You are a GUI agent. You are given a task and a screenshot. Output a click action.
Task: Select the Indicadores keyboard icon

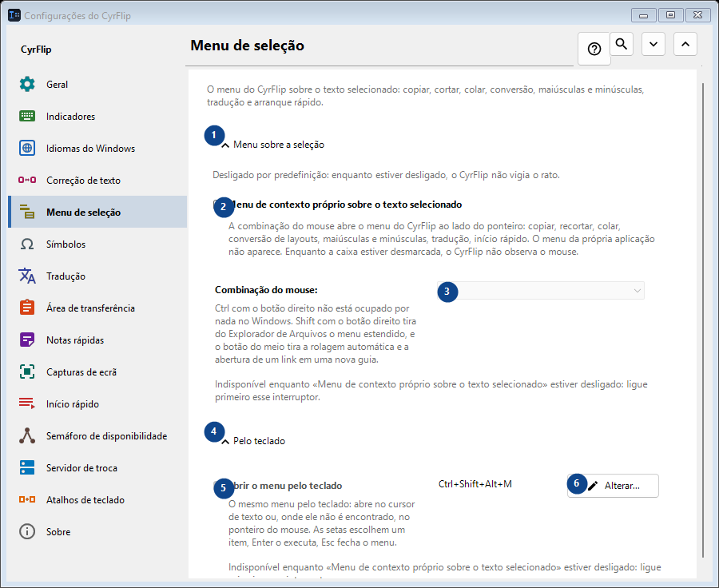tap(27, 116)
